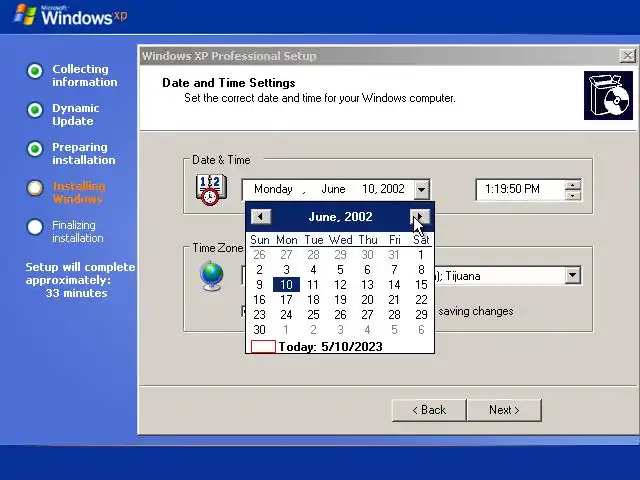The height and width of the screenshot is (480, 640).
Task: Expand the time zone dropdown
Action: click(x=572, y=276)
